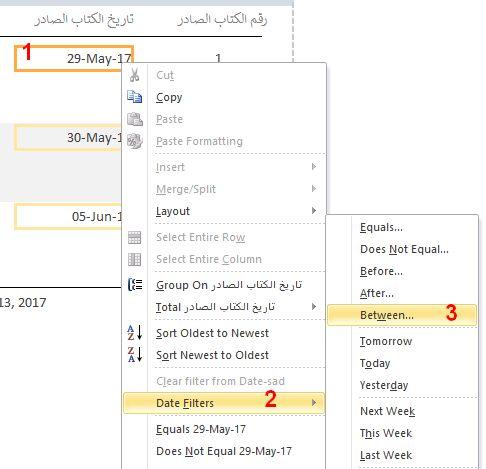Click the Group On icon
Image resolution: width=486 pixels, height=469 pixels.
[x=135, y=285]
